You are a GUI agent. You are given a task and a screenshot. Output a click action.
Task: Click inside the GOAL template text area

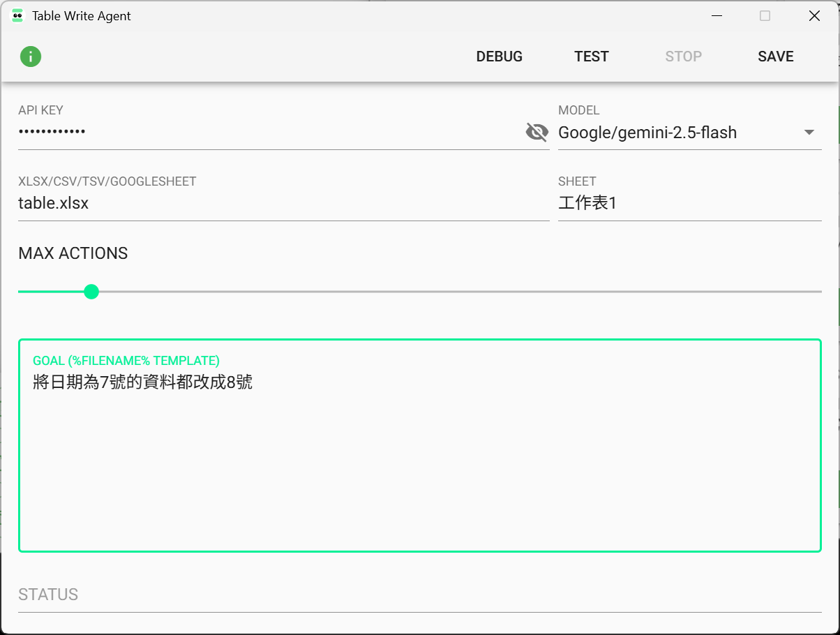tap(419, 461)
